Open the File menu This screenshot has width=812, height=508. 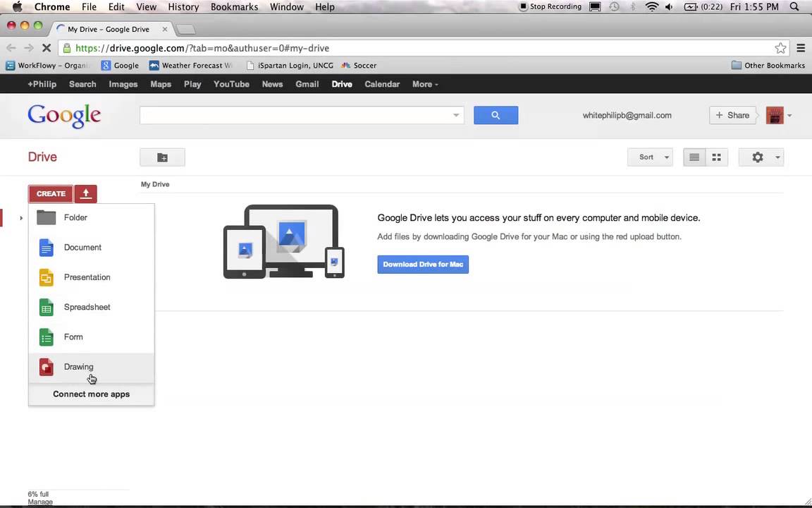click(x=89, y=7)
